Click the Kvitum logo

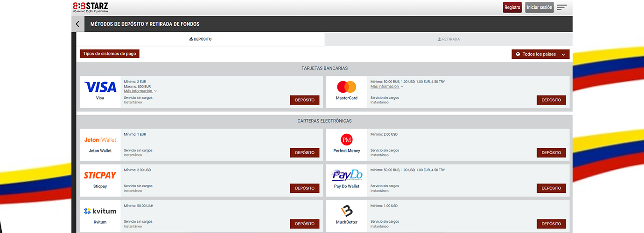[100, 211]
